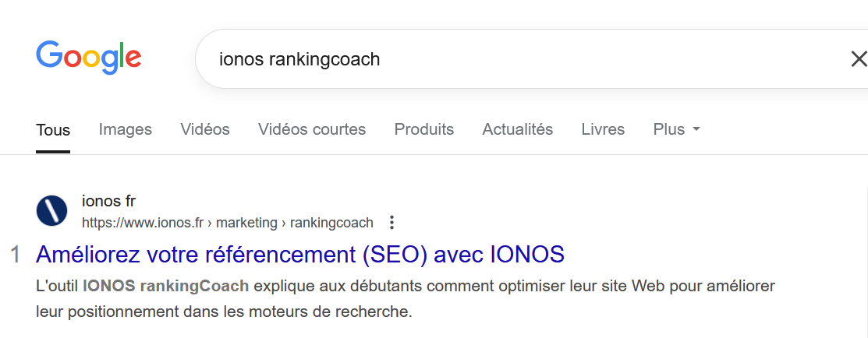Click the Google logo

click(x=88, y=57)
